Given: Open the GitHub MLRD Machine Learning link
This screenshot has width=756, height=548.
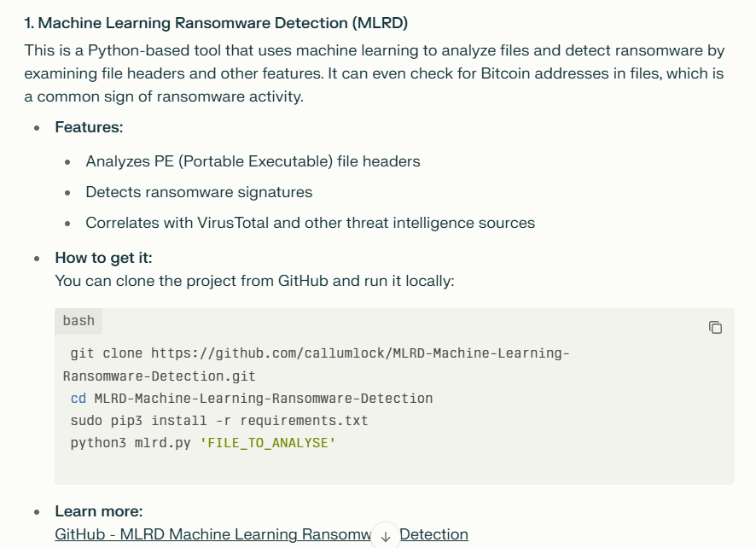Looking at the screenshot, I should (261, 534).
